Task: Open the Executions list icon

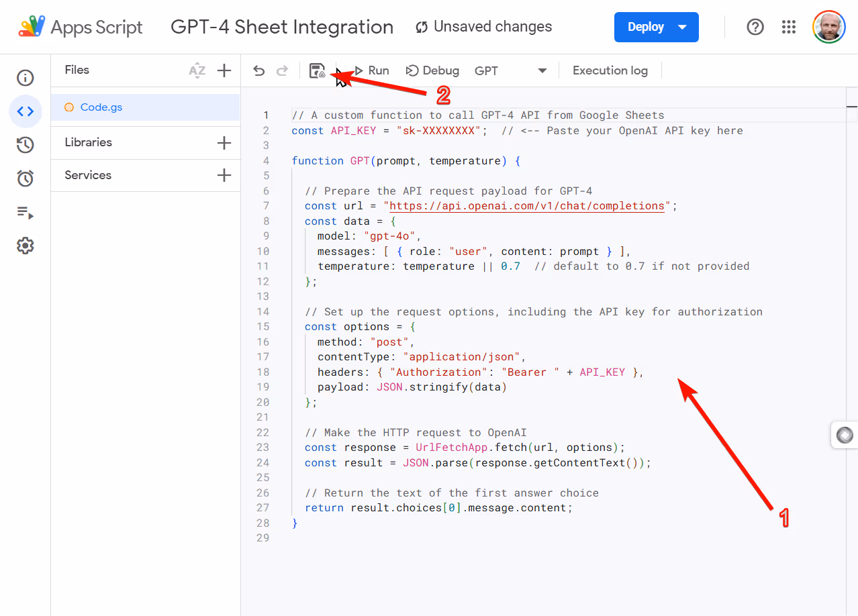Action: pyautogui.click(x=25, y=213)
